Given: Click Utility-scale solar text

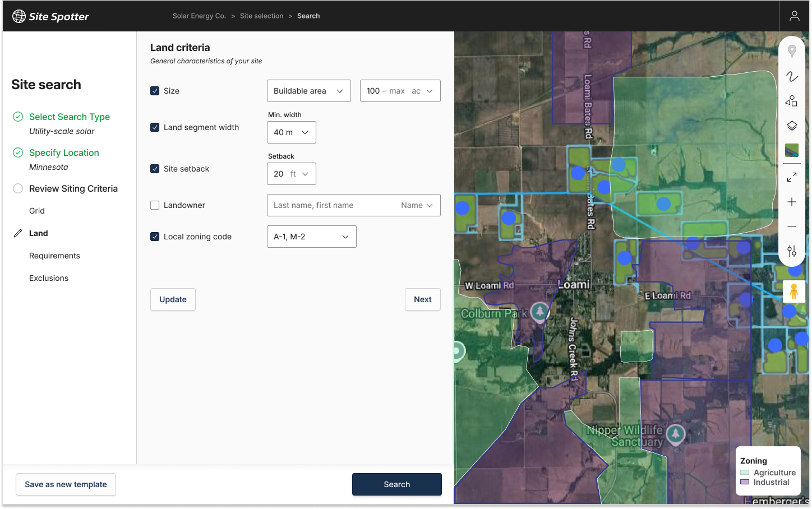Looking at the screenshot, I should [x=62, y=131].
